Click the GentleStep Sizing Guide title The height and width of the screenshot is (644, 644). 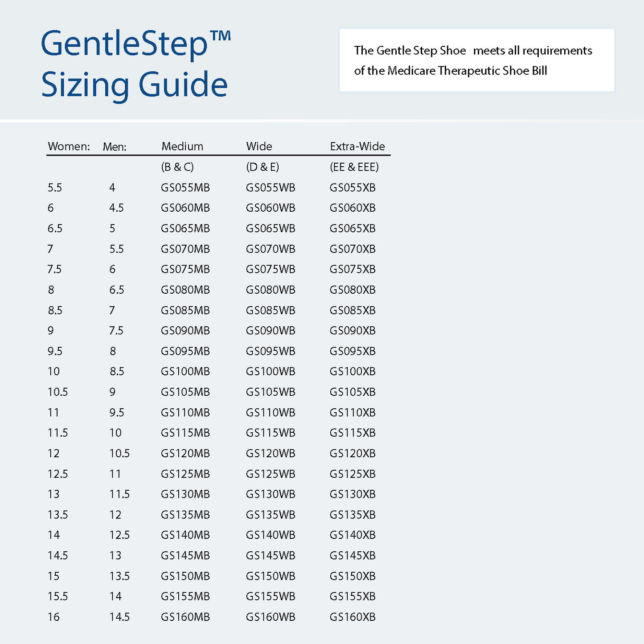point(135,65)
